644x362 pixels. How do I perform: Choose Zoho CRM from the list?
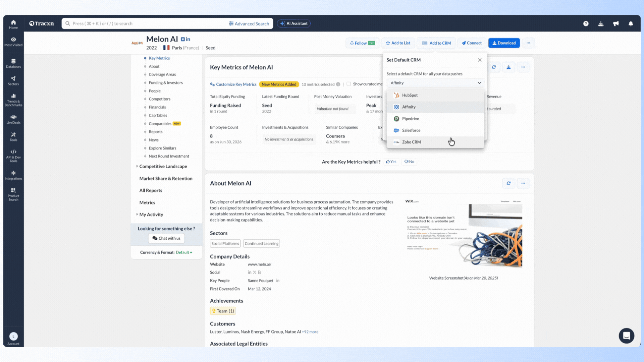435,142
